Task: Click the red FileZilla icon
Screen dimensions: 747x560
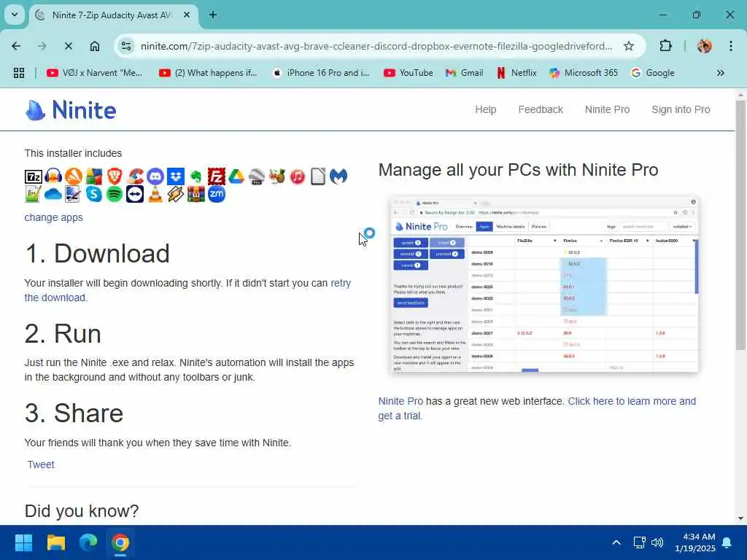Action: tap(216, 176)
